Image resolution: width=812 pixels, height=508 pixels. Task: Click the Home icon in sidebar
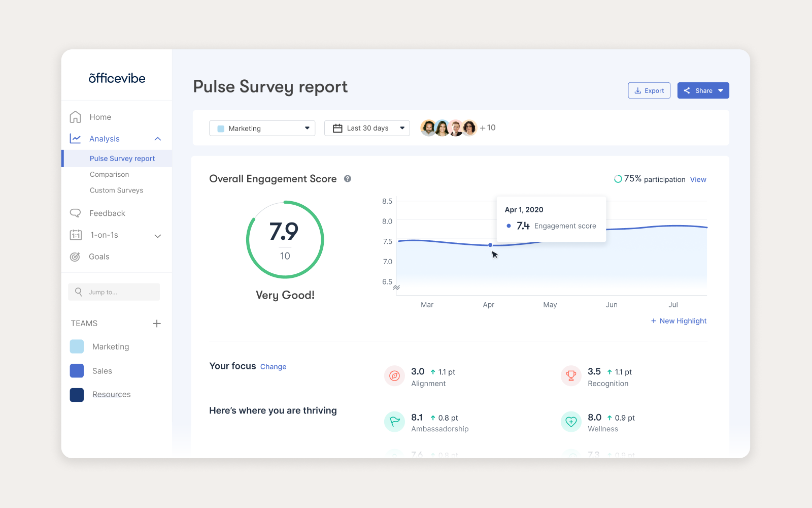tap(76, 117)
